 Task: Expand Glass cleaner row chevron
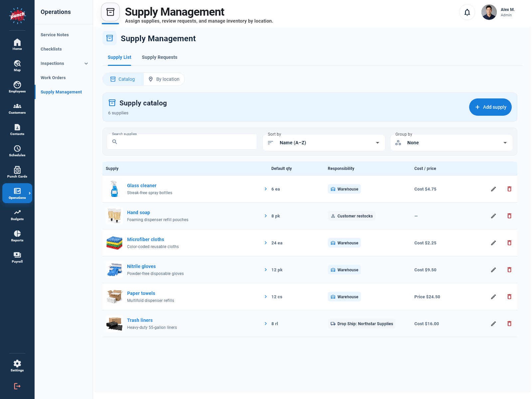click(x=266, y=189)
